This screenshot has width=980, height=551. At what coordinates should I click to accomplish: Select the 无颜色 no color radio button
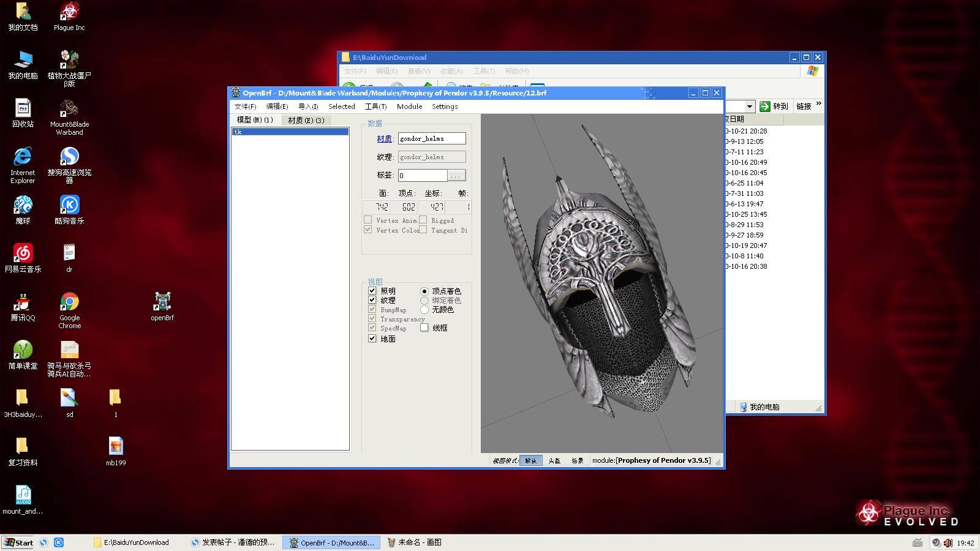(x=424, y=310)
